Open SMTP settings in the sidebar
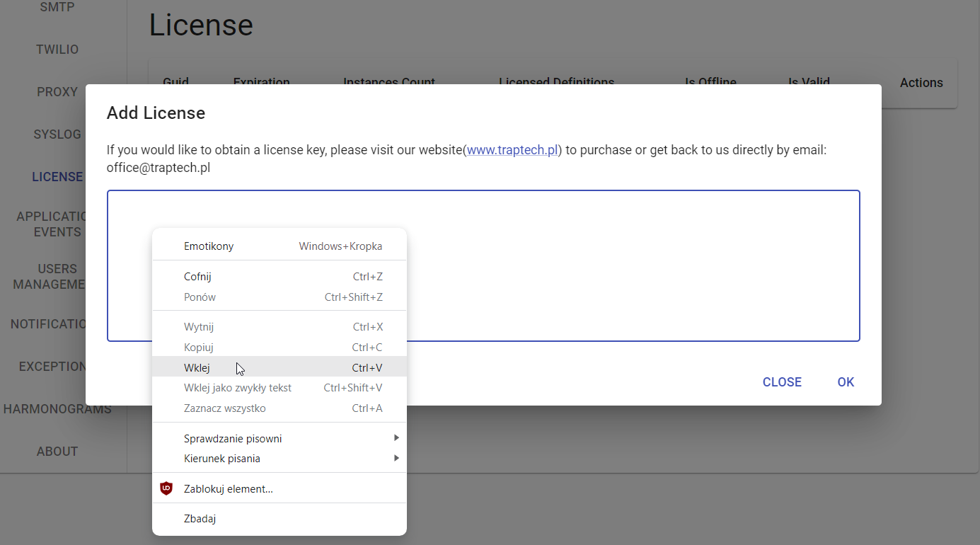 pyautogui.click(x=57, y=7)
